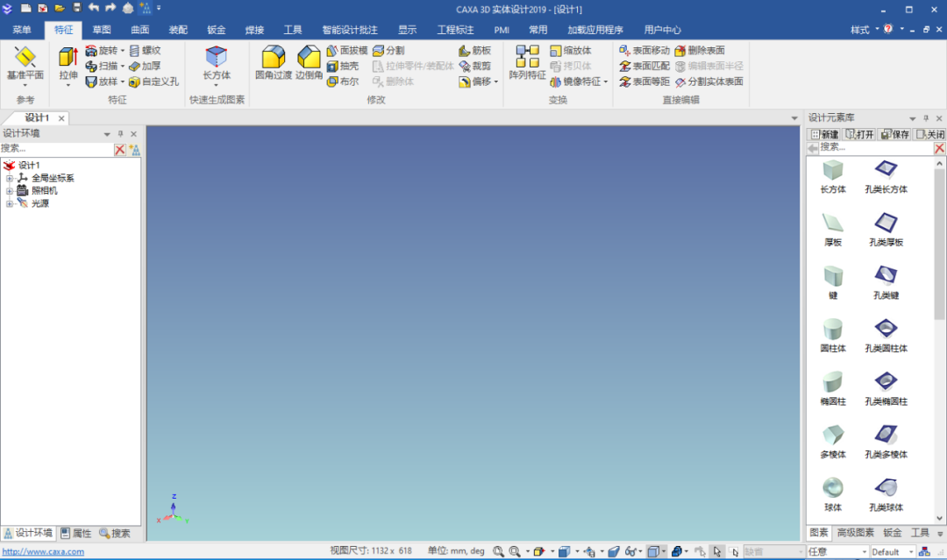Apply 边倒角 chamfer tool
The width and height of the screenshot is (947, 560).
309,63
